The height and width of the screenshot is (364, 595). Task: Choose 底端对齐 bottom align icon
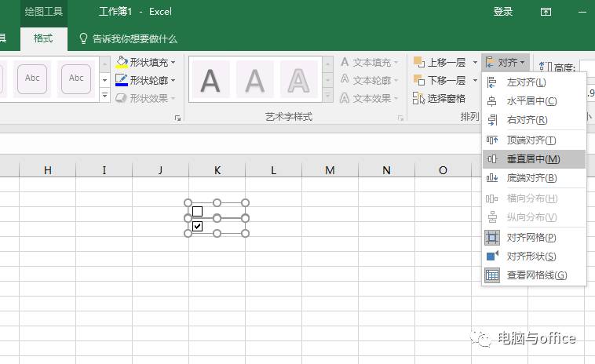click(x=492, y=178)
